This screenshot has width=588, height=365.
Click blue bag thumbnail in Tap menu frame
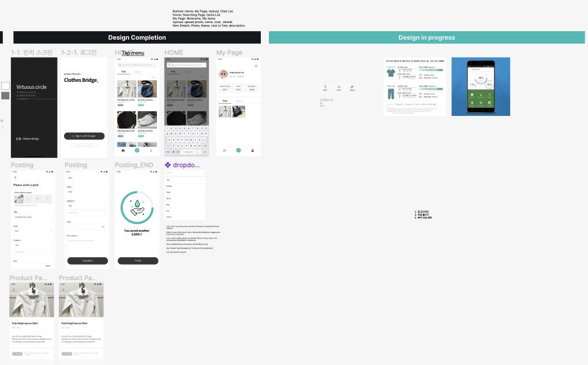click(147, 89)
